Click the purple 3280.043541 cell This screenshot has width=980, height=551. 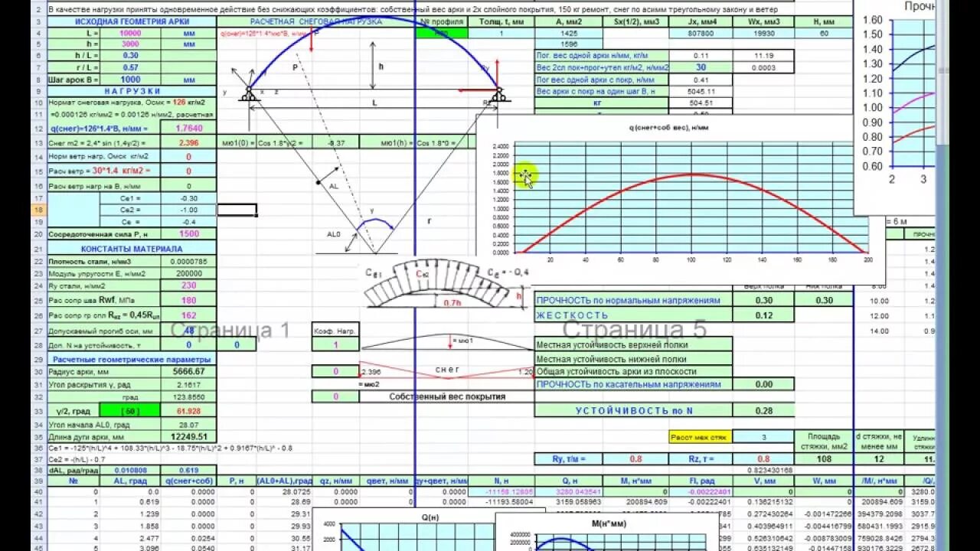570,491
